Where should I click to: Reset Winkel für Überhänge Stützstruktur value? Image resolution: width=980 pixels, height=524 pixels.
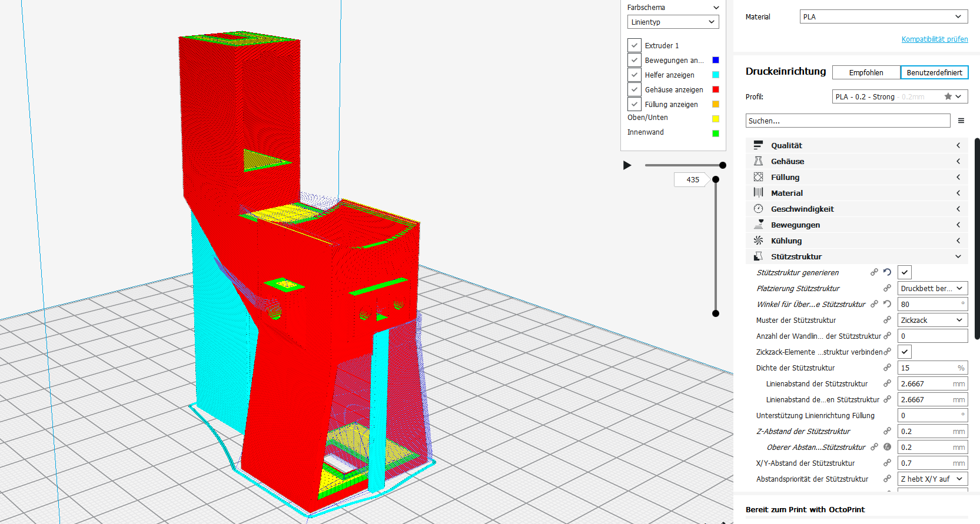[887, 304]
